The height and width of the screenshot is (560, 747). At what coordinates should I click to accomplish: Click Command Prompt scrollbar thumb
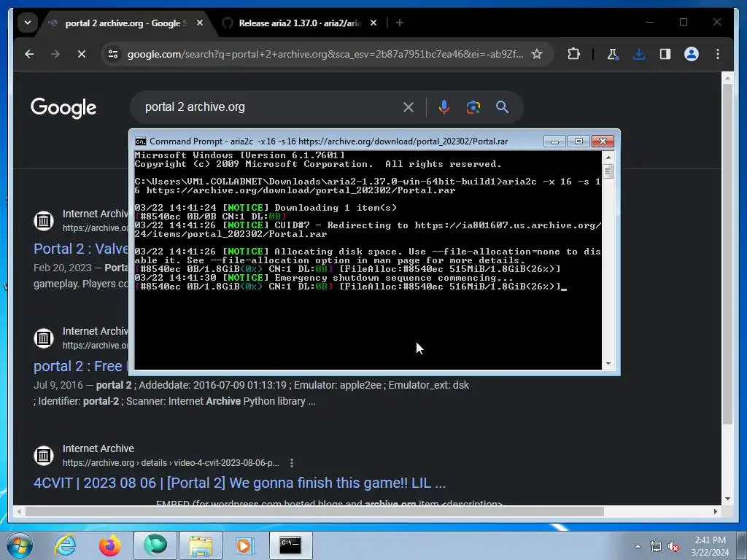608,171
